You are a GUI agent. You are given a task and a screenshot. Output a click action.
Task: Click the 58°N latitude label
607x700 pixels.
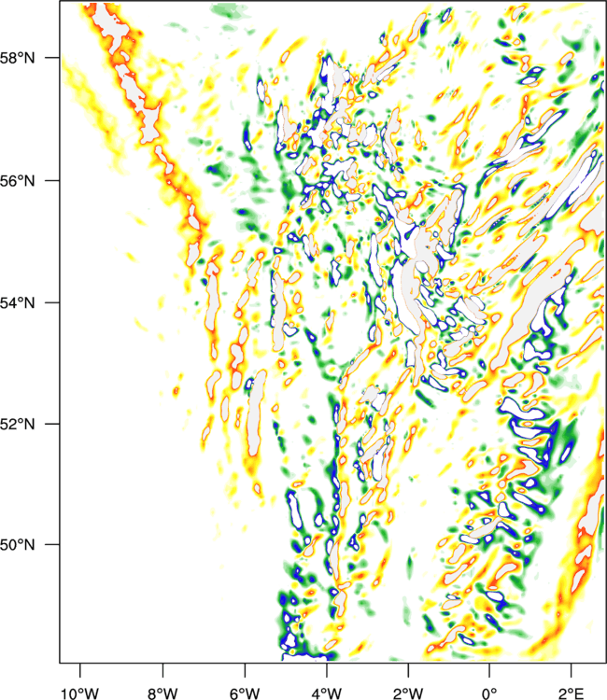17,58
